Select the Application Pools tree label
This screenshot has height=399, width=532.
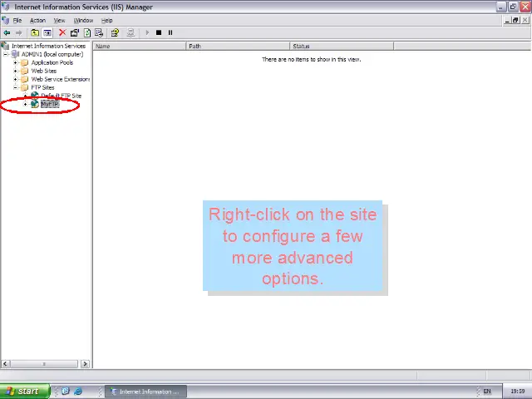click(52, 62)
